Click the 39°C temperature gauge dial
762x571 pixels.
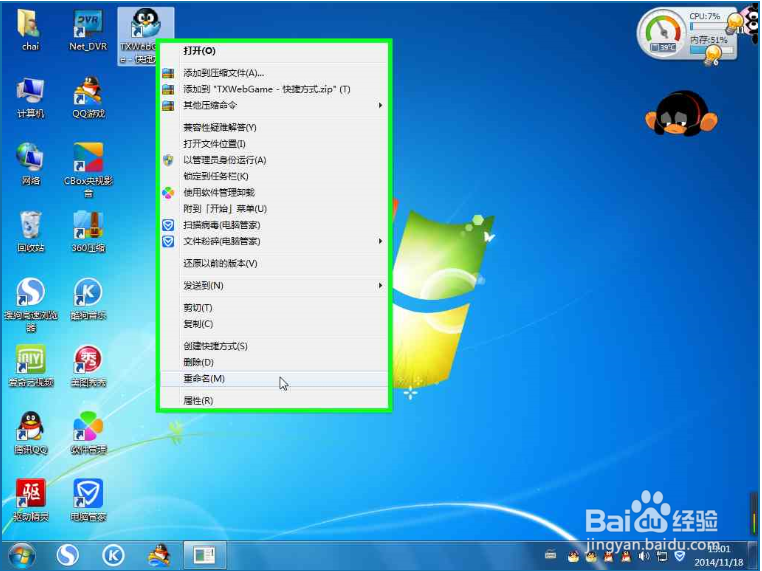point(662,33)
